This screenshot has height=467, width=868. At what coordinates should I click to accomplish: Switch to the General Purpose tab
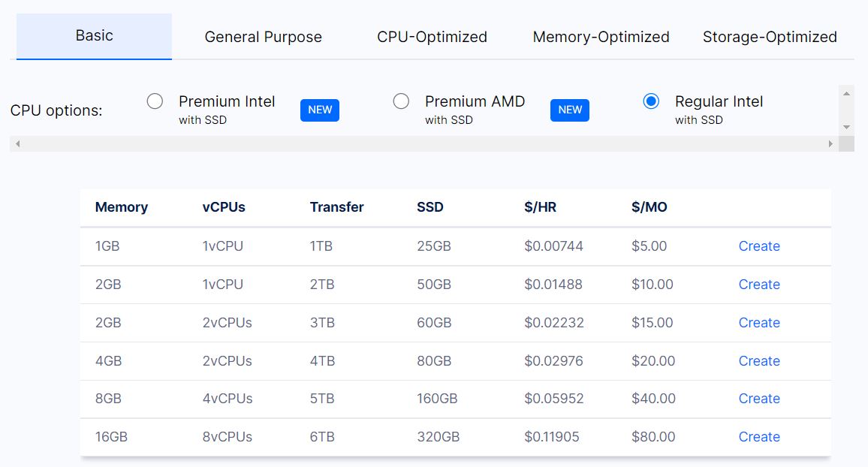263,36
